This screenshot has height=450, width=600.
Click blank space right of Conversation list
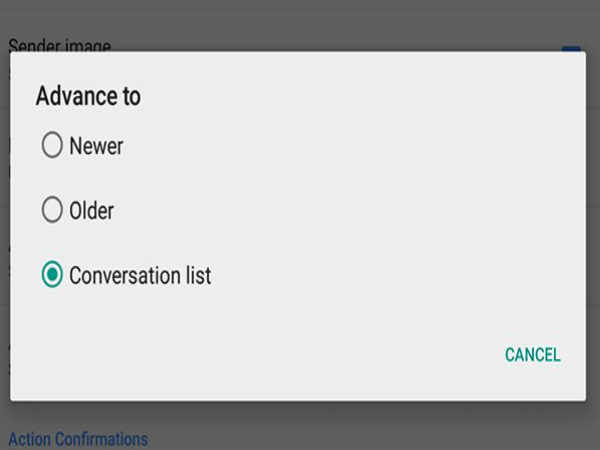coord(400,276)
